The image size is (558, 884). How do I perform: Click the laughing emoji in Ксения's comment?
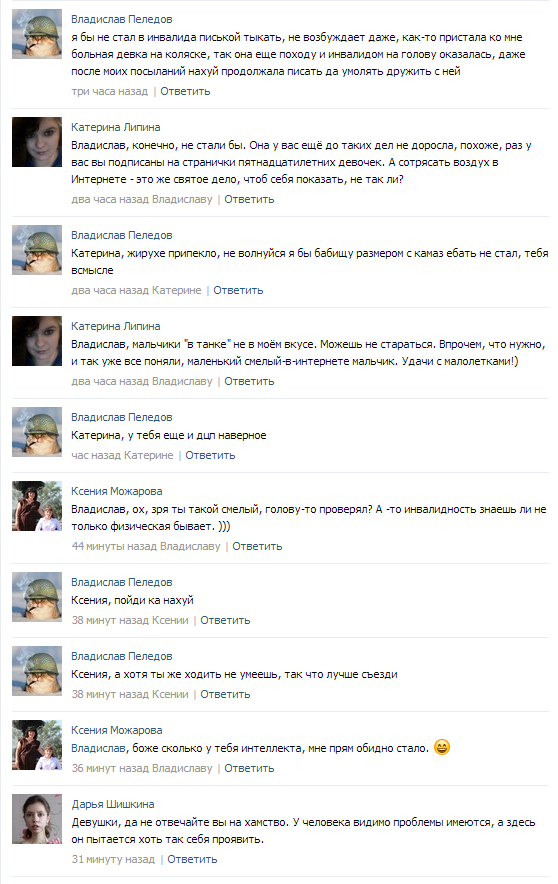click(442, 748)
